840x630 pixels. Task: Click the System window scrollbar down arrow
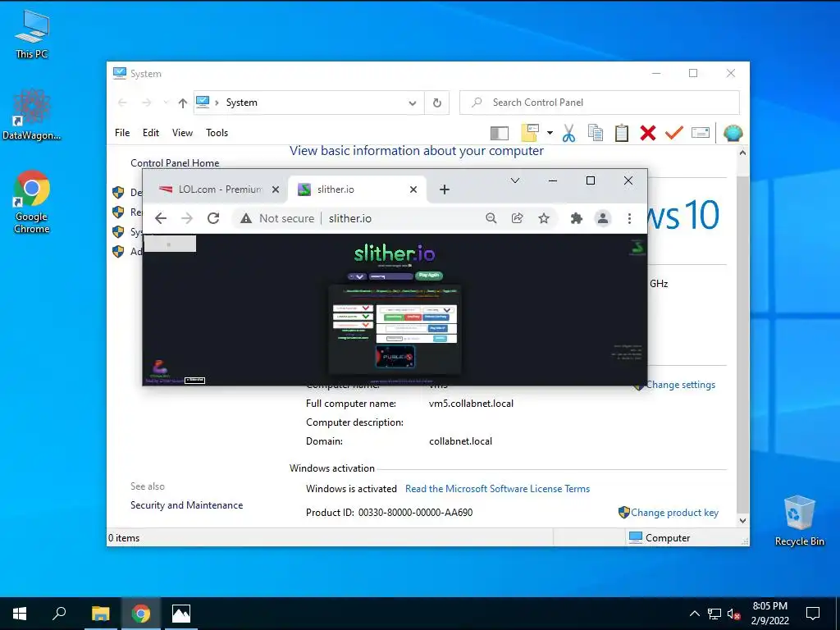(x=742, y=521)
